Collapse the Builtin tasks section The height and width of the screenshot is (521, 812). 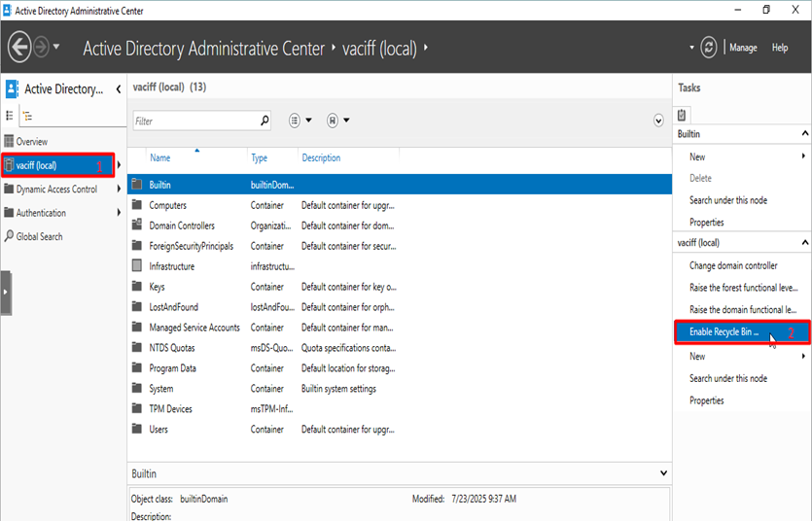pos(804,134)
